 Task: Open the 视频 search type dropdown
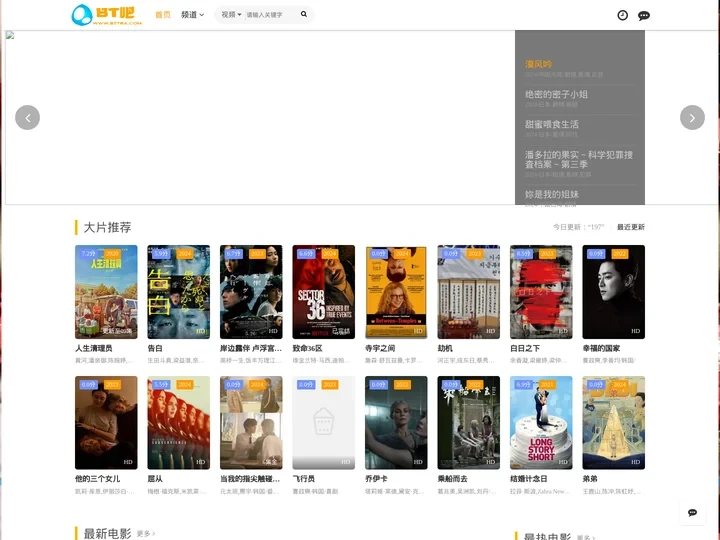(231, 15)
